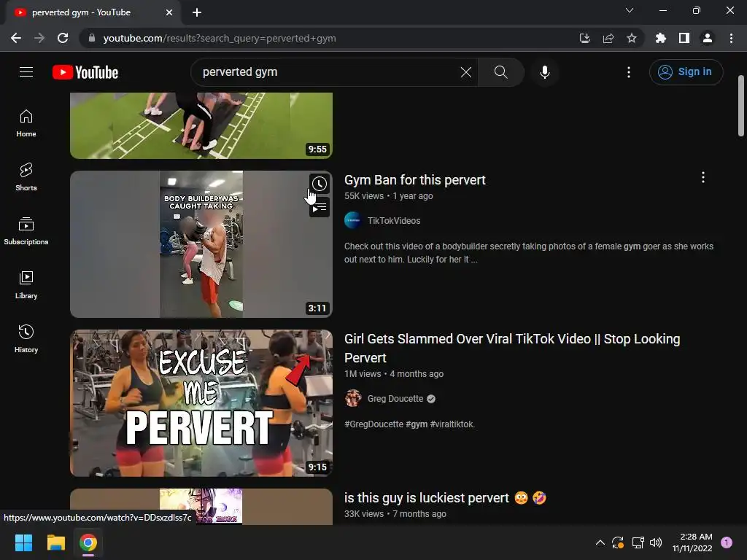Viewport: 747px width, 560px height.
Task: Open a new browser tab
Action: click(197, 12)
